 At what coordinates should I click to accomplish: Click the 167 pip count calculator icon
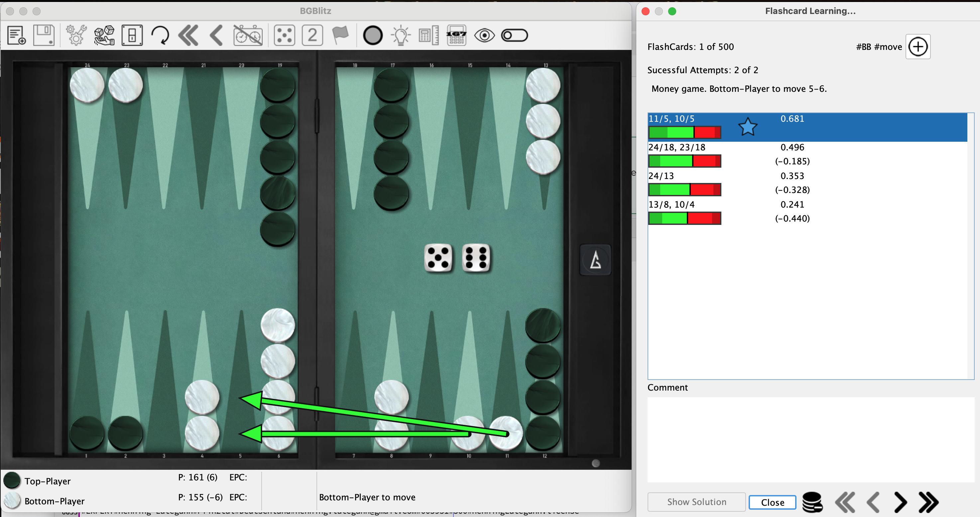tap(456, 35)
